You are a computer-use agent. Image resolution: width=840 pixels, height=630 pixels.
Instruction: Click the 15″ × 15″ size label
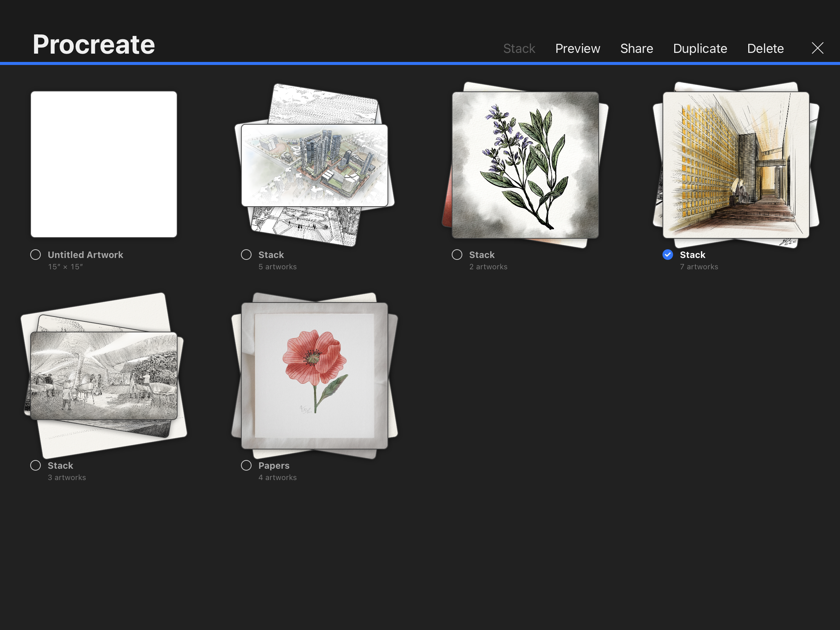(65, 267)
